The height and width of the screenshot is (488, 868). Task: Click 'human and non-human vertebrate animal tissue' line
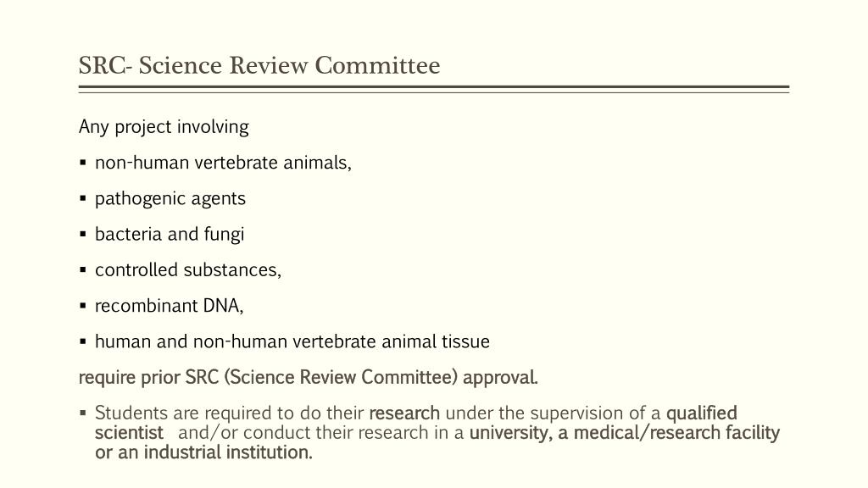pyautogui.click(x=292, y=341)
